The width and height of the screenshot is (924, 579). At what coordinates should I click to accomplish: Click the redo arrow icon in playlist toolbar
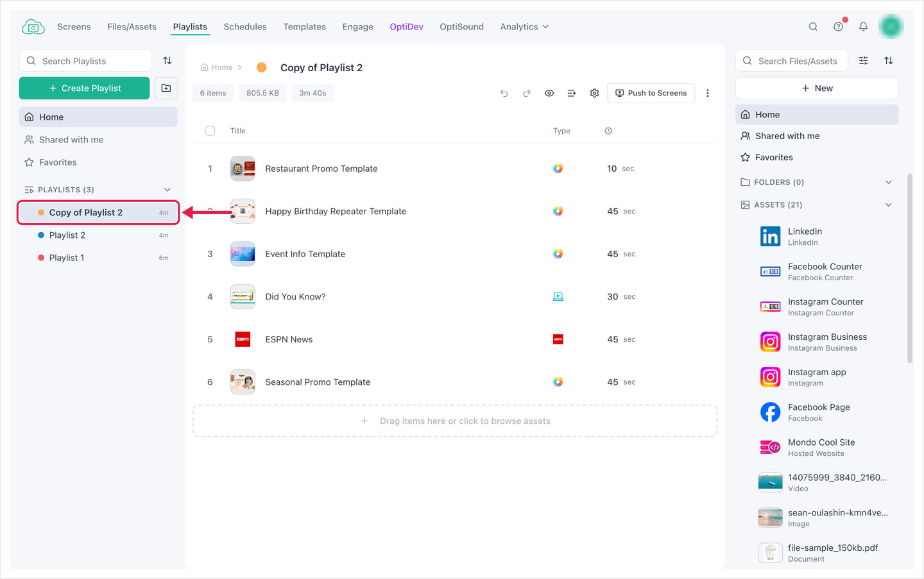coord(527,93)
